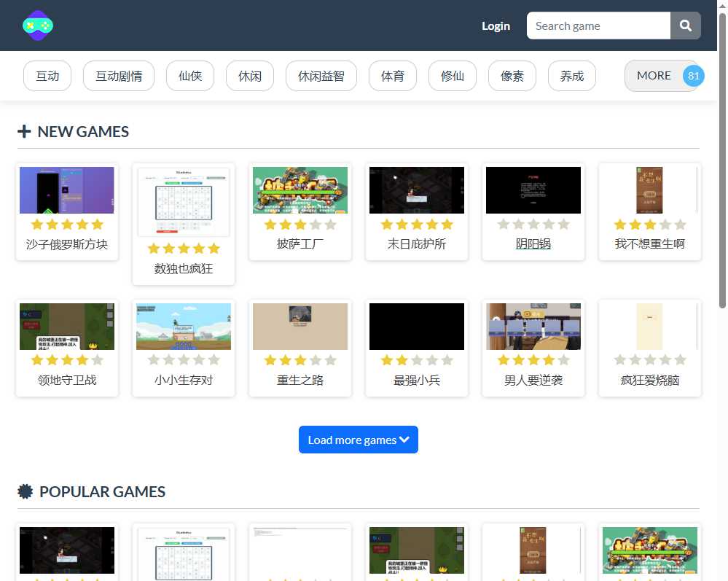This screenshot has width=728, height=581.
Task: Expand the MORE categories list
Action: (654, 75)
